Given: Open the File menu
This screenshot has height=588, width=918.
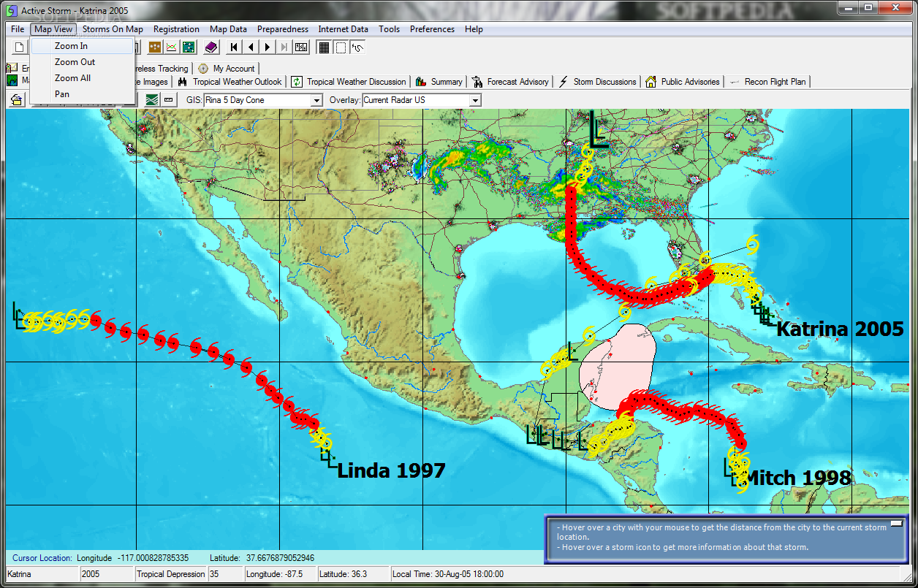Looking at the screenshot, I should click(x=18, y=29).
